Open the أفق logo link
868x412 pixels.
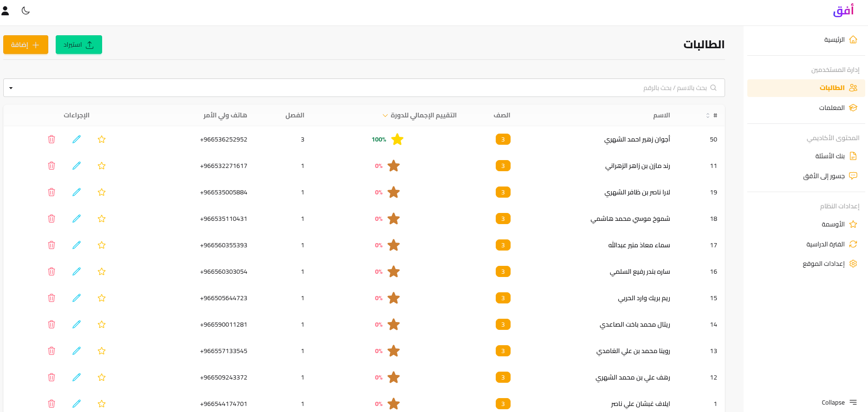843,10
